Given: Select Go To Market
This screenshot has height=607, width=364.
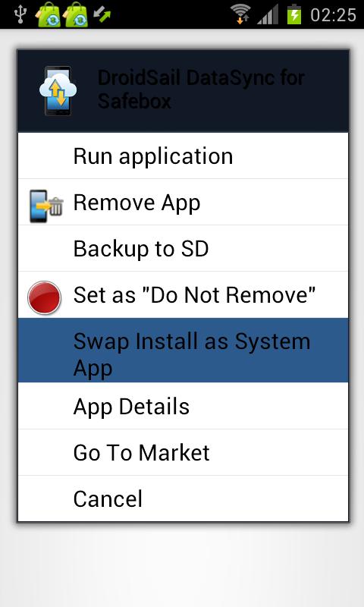Looking at the screenshot, I should 183,452.
